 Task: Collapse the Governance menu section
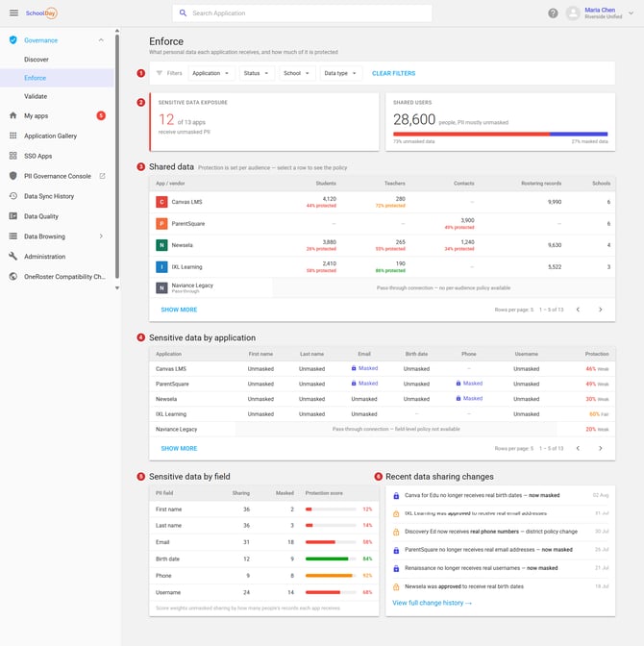[x=101, y=40]
